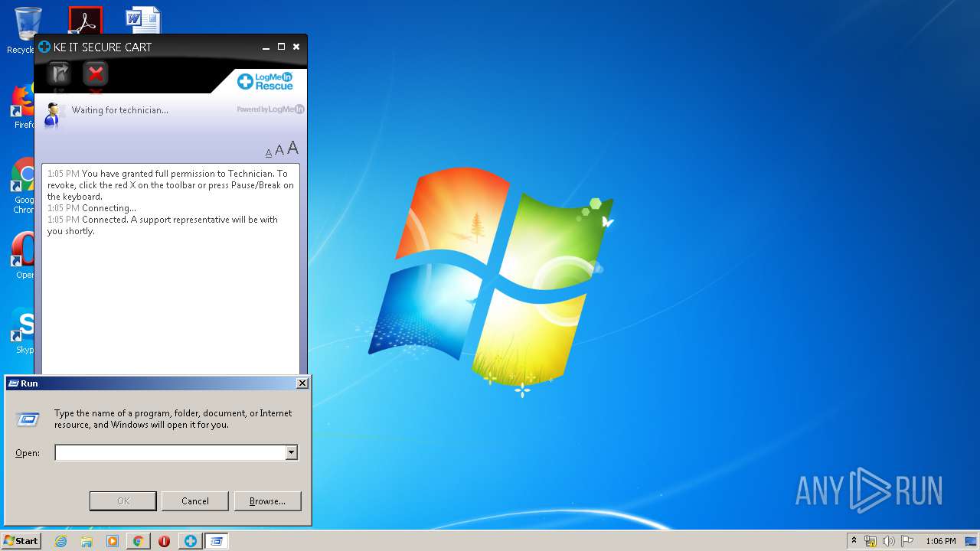980x551 pixels.
Task: Select the medium font size A
Action: coord(279,151)
